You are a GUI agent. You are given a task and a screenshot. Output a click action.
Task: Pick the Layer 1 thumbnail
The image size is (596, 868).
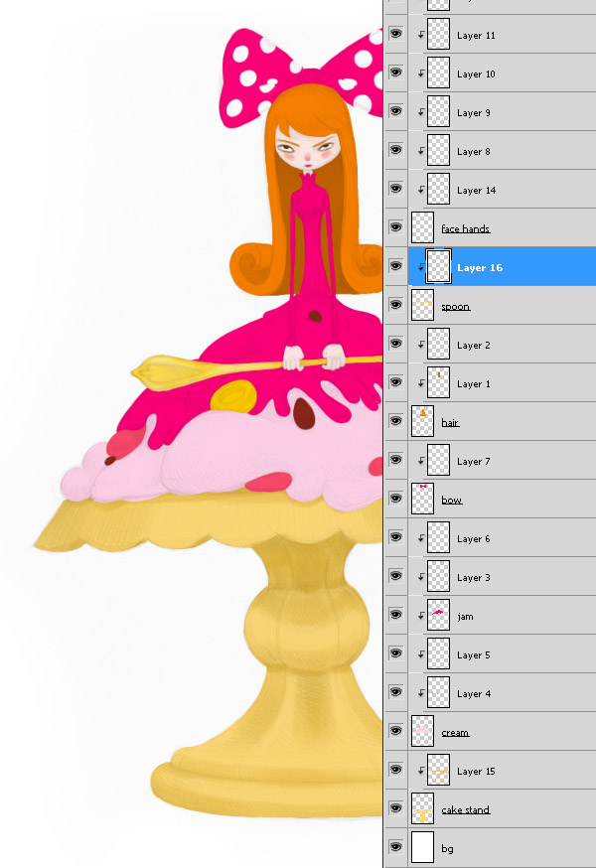tap(439, 382)
